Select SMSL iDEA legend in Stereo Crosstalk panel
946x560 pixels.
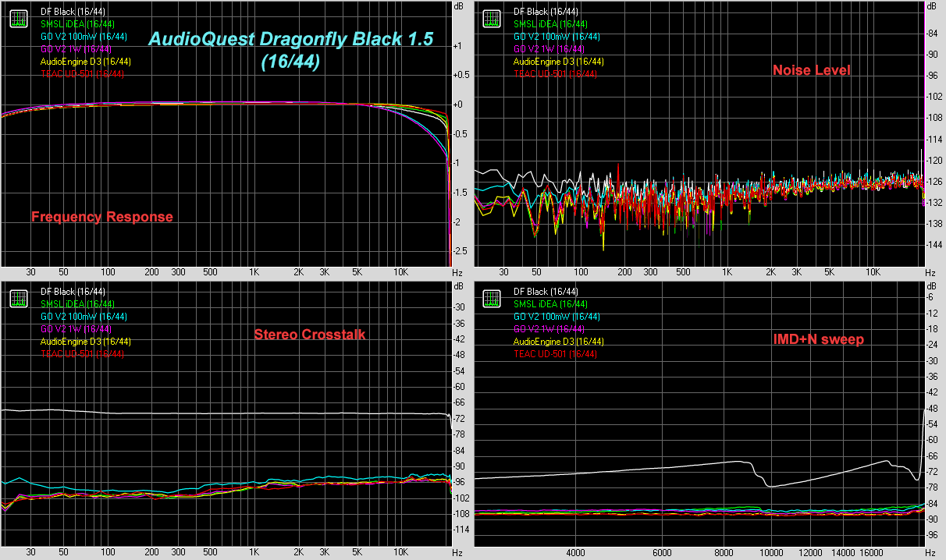click(78, 304)
